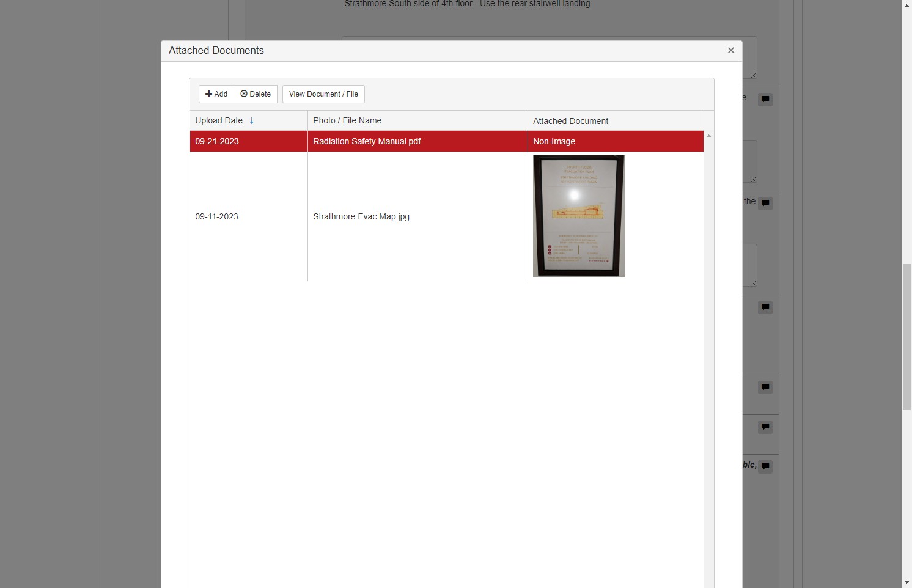The height and width of the screenshot is (588, 912).
Task: Select the 09-11-2023 date cell
Action: (248, 216)
